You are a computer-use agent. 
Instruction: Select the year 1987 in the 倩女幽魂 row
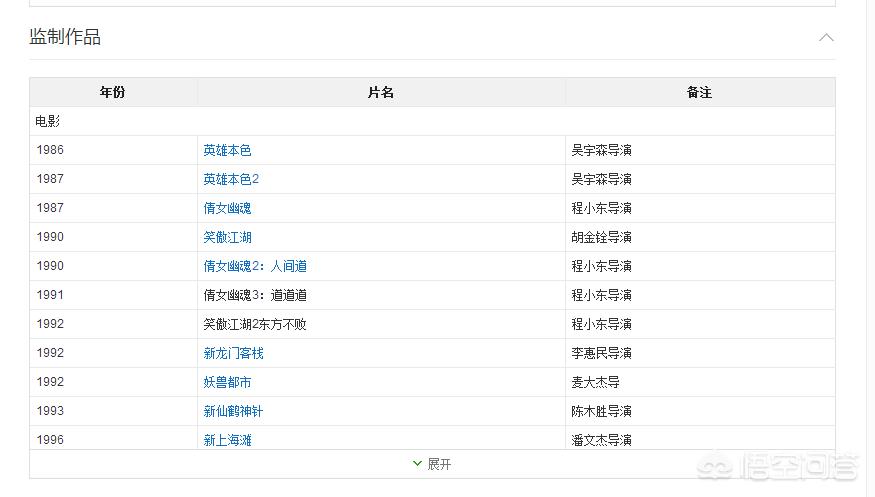(50, 208)
